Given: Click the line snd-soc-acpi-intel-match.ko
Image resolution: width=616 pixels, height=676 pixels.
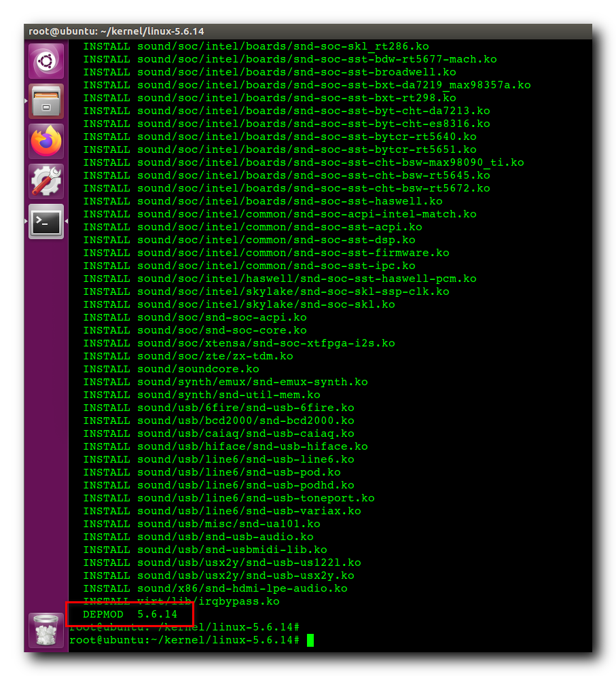Looking at the screenshot, I should [x=280, y=215].
